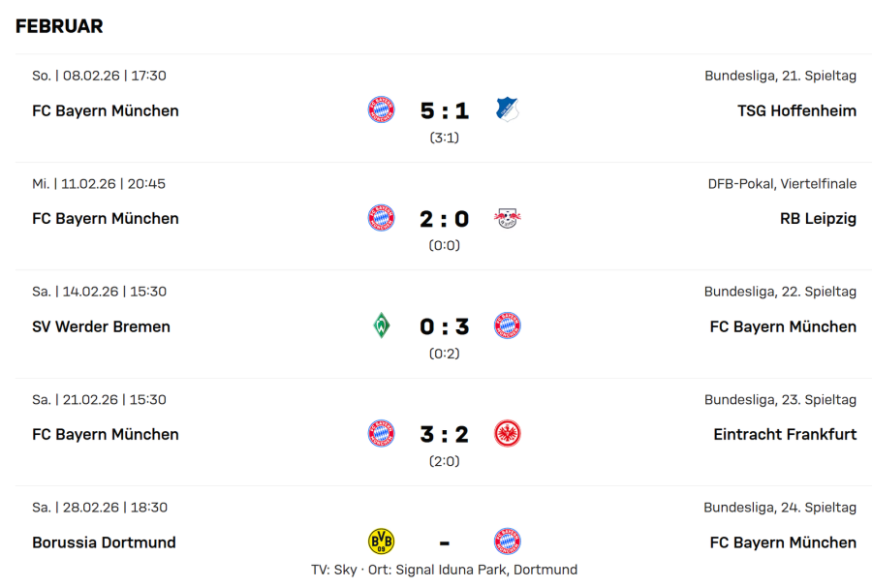This screenshot has width=872, height=588.
Task: Open the Eintracht Frankfurt team name
Action: (x=785, y=434)
